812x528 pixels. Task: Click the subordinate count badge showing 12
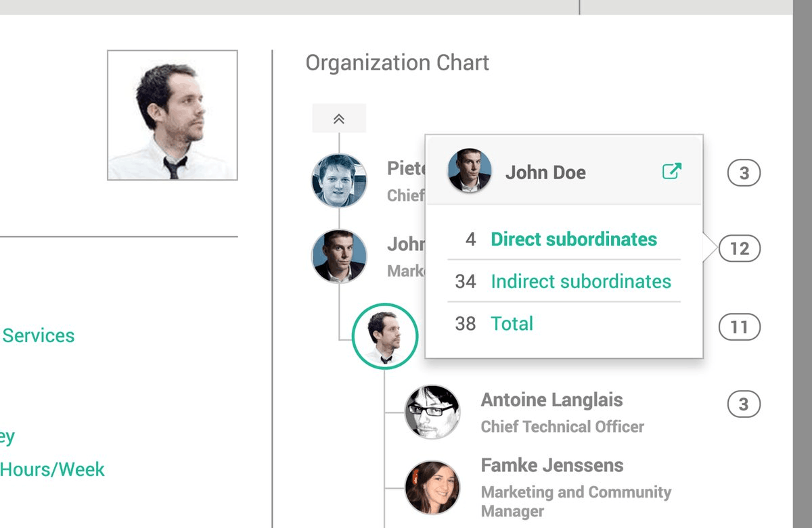(x=740, y=249)
